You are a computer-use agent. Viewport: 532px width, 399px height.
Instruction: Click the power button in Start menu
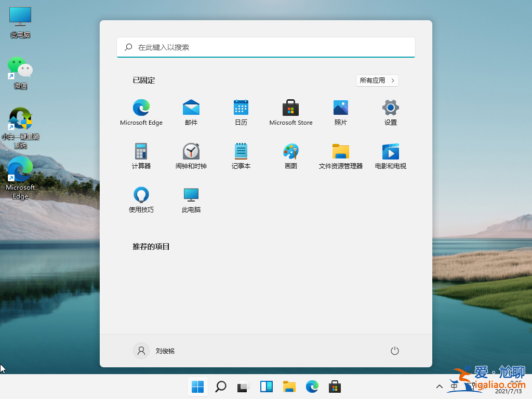pos(394,351)
